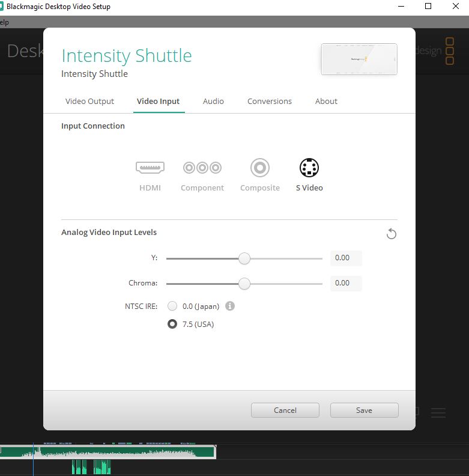Select the 0.0 (Japan) NTSC IRE option

click(x=172, y=306)
